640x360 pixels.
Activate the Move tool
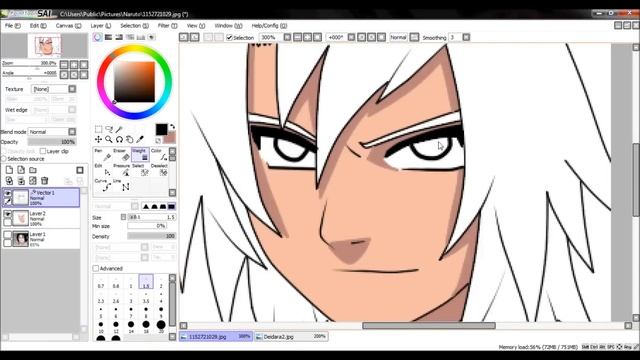coord(98,140)
